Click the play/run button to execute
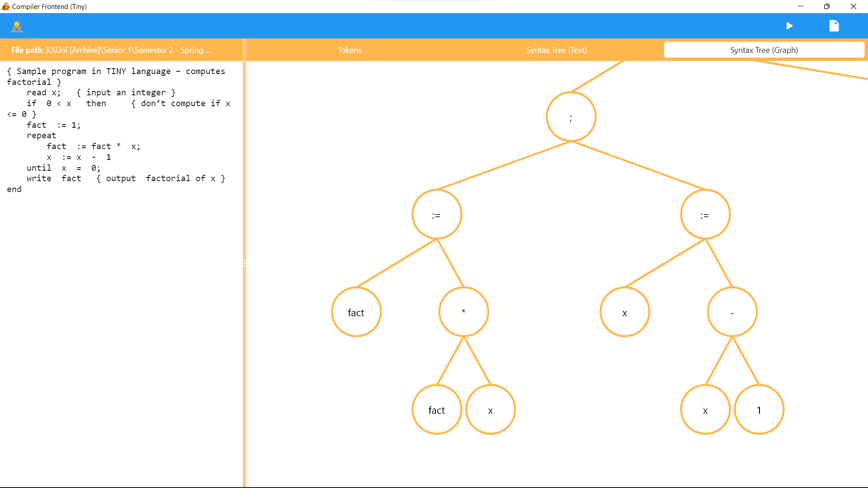The width and height of the screenshot is (868, 488). (x=788, y=26)
